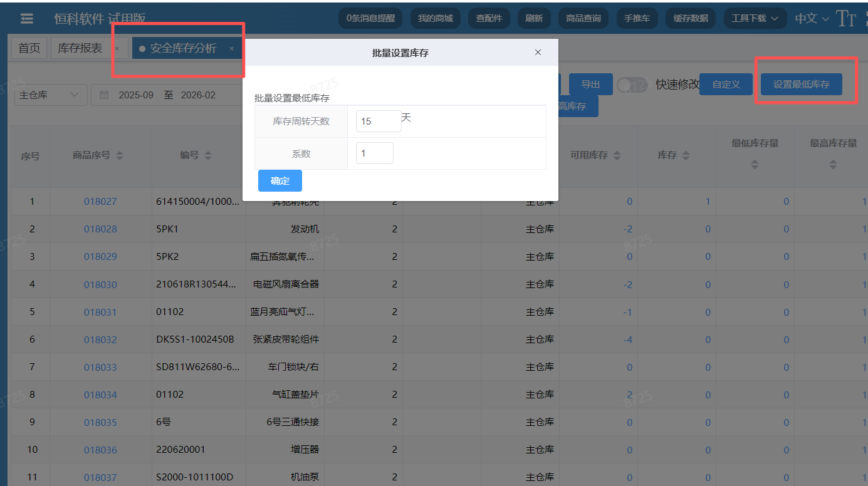Image resolution: width=868 pixels, height=486 pixels.
Task: Click the 库存周转天数 input field
Action: coord(379,120)
